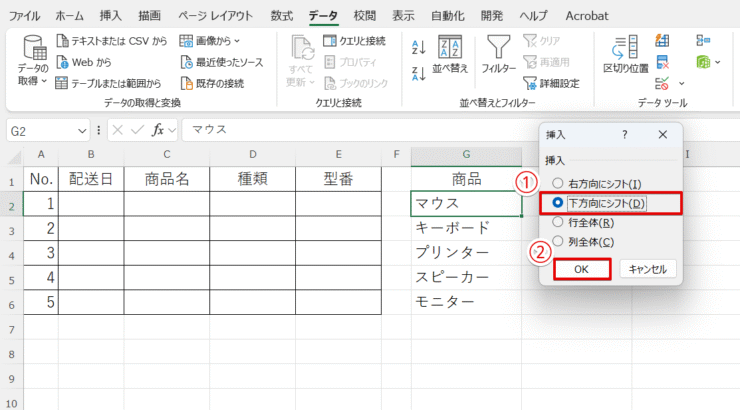Sort ascending with A-Z icon
Screen dimensions: 740x410
tap(419, 47)
